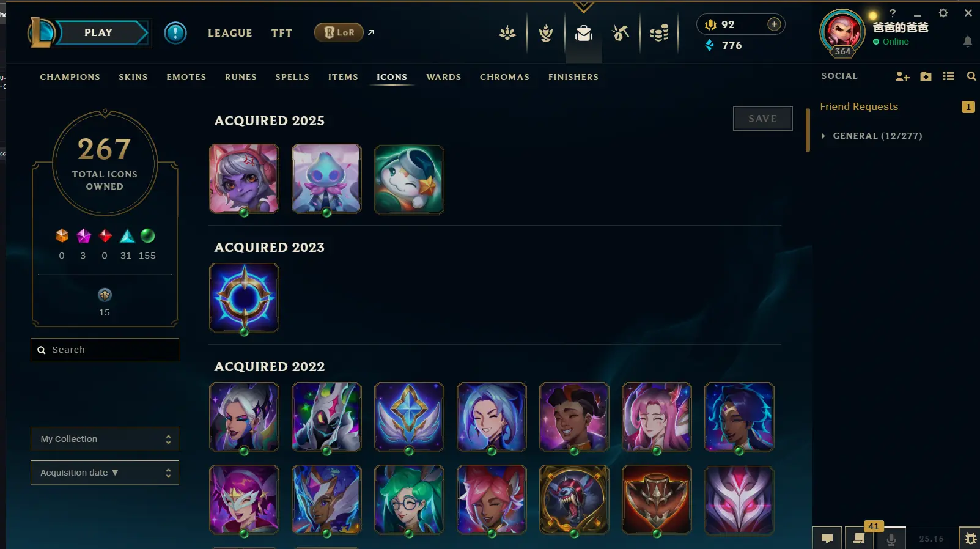Image resolution: width=980 pixels, height=549 pixels.
Task: Click the plus icon to purchase RP
Action: [774, 24]
